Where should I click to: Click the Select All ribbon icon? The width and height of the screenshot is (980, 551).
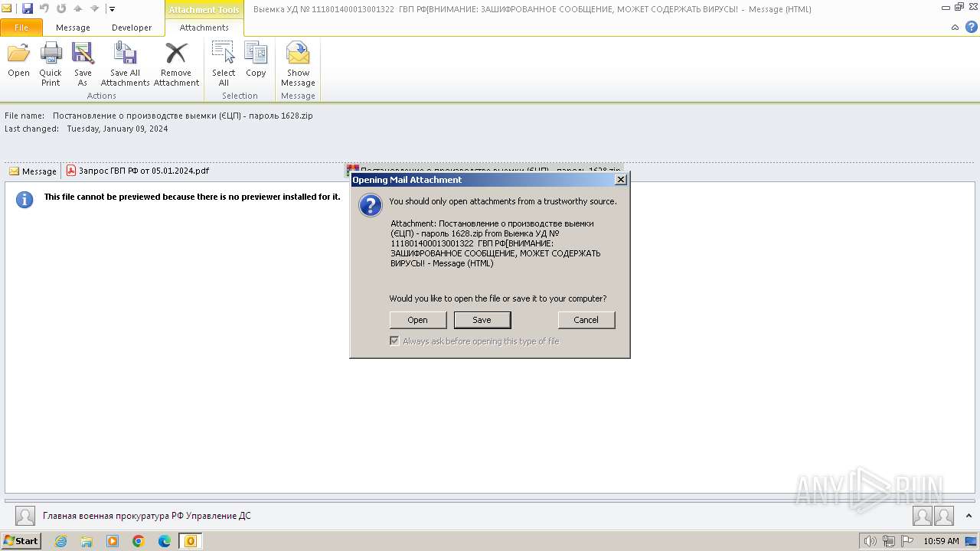pyautogui.click(x=224, y=64)
